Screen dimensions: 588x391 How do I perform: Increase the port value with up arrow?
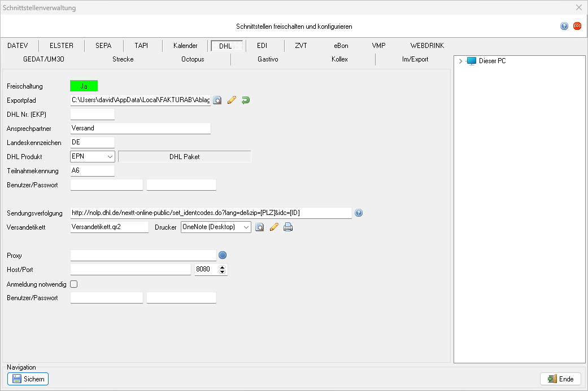[223, 267]
